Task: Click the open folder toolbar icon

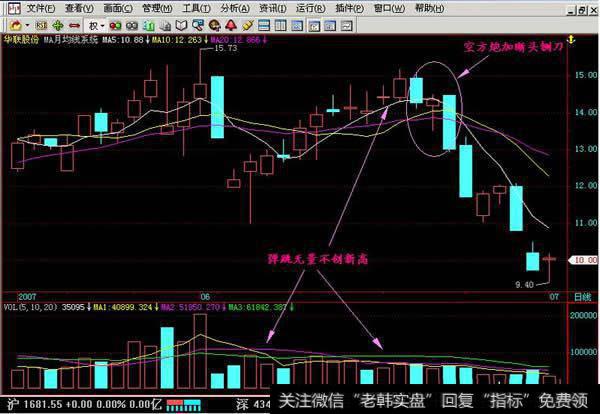Action: (x=9, y=25)
